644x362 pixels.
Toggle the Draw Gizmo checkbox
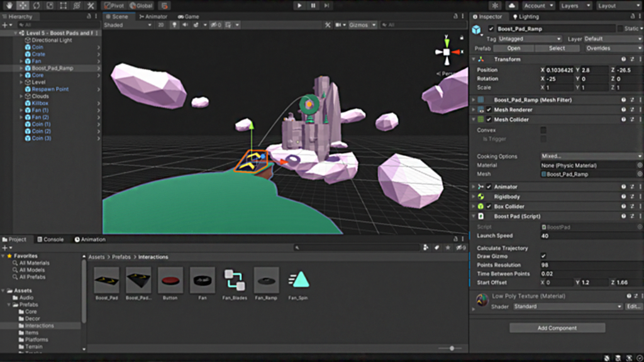click(x=543, y=256)
